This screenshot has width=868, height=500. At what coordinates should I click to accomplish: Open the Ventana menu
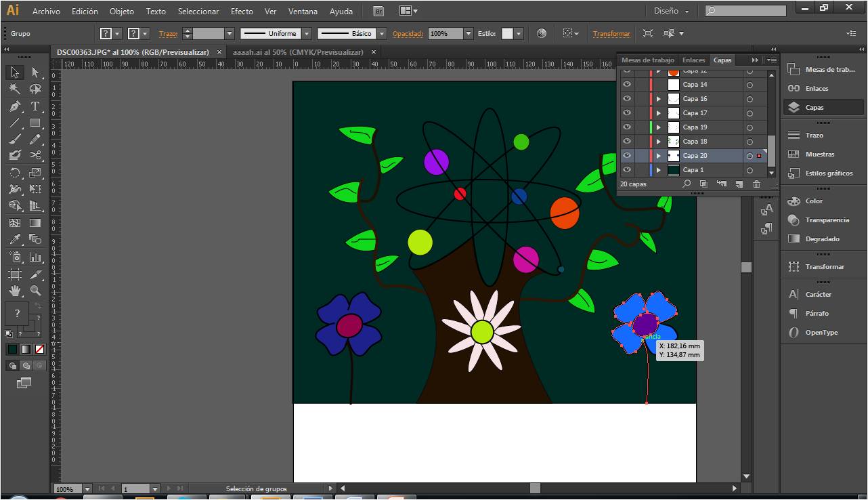point(303,12)
